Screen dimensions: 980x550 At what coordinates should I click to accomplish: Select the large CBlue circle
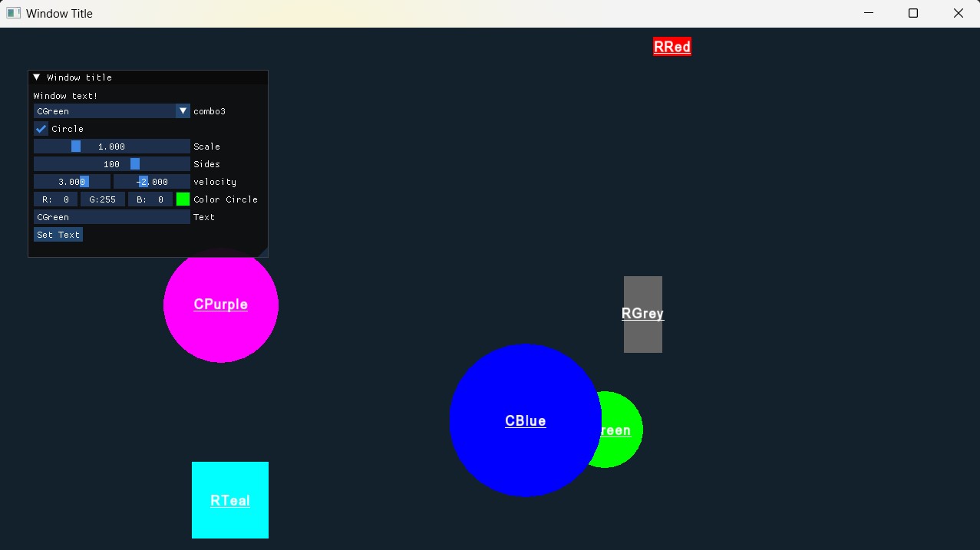point(526,420)
